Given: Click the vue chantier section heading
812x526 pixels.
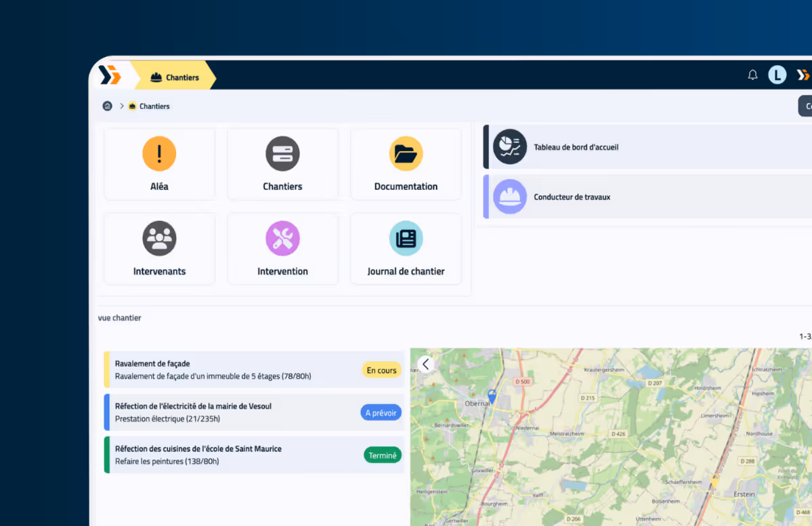Looking at the screenshot, I should click(120, 318).
